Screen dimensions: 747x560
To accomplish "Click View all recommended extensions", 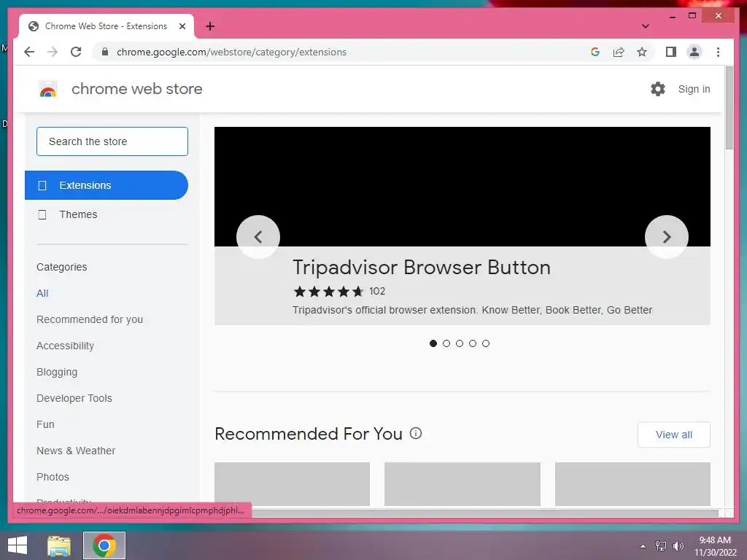I will click(x=673, y=435).
